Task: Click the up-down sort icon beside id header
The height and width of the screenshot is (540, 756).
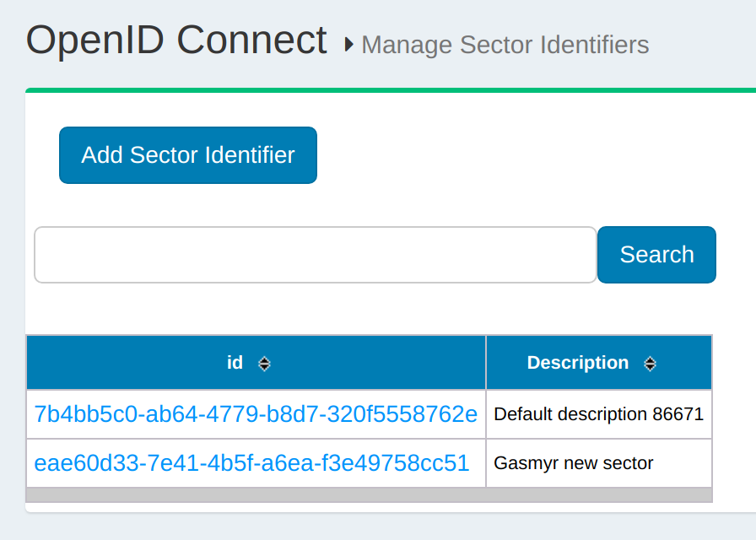Action: [264, 363]
